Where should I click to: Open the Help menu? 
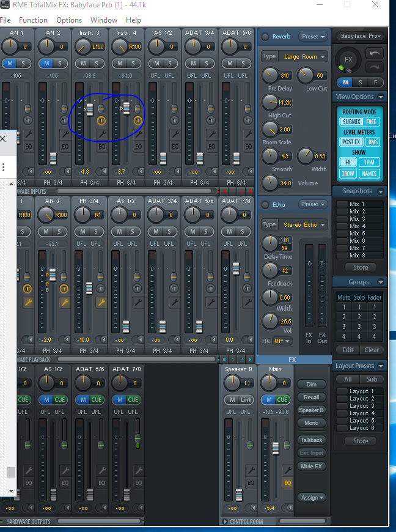(133, 20)
